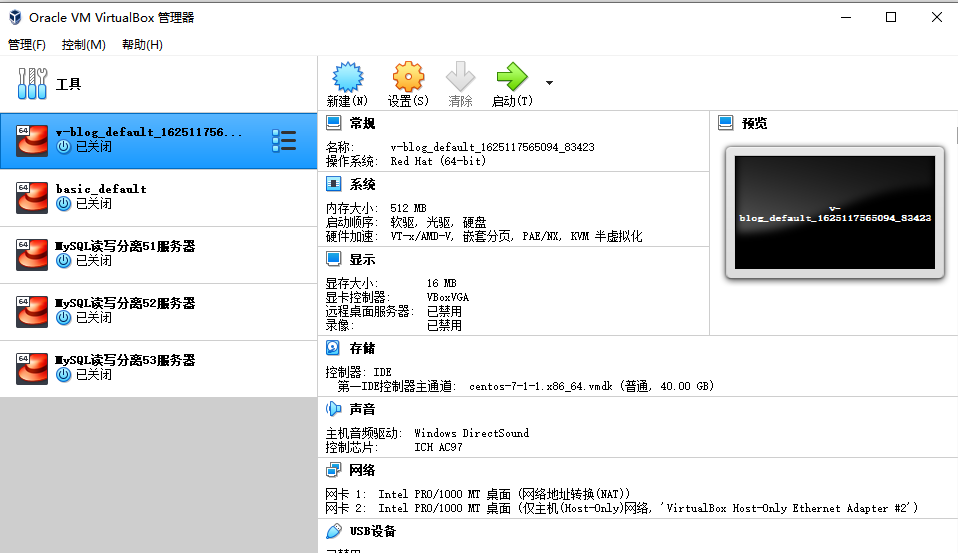Click audio controller value ICH AC97
The image size is (958, 553).
438,447
